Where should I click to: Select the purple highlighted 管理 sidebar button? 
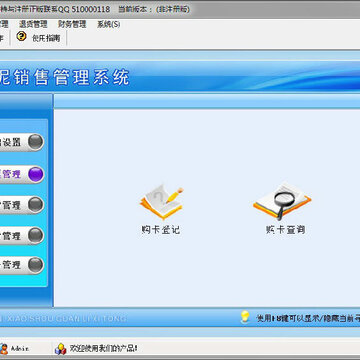[x=22, y=174]
